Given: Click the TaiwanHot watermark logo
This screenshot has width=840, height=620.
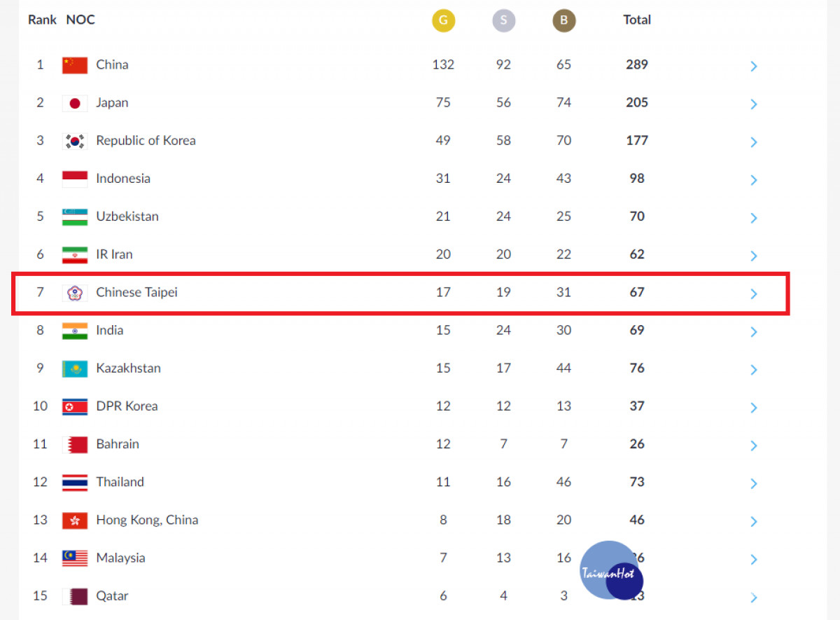Looking at the screenshot, I should click(x=610, y=571).
